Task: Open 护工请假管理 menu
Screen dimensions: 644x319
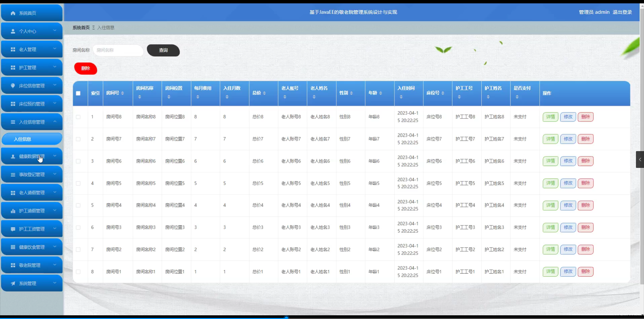Action: pos(32,211)
